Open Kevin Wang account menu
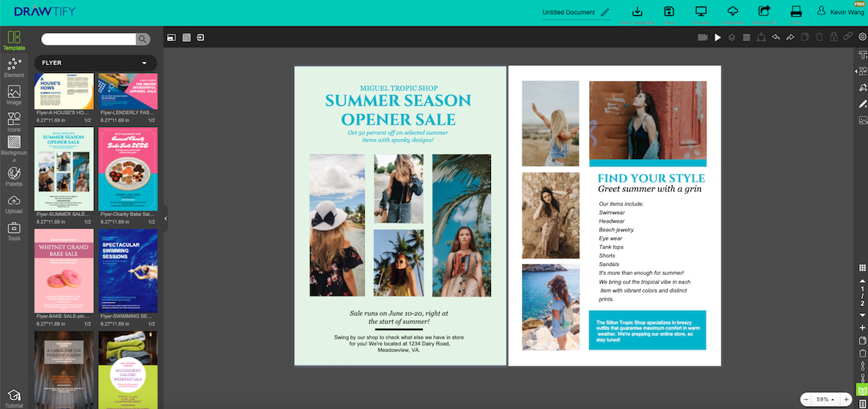The width and height of the screenshot is (868, 409). point(841,12)
